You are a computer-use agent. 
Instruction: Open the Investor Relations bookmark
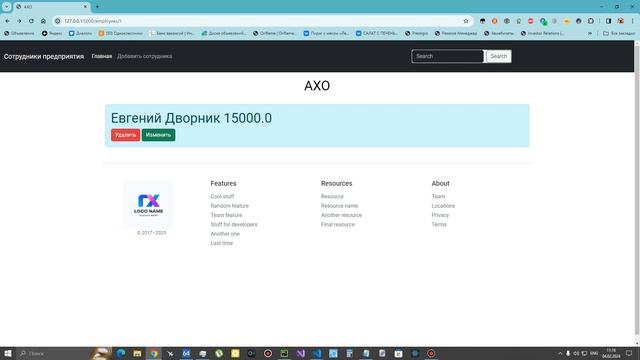542,33
